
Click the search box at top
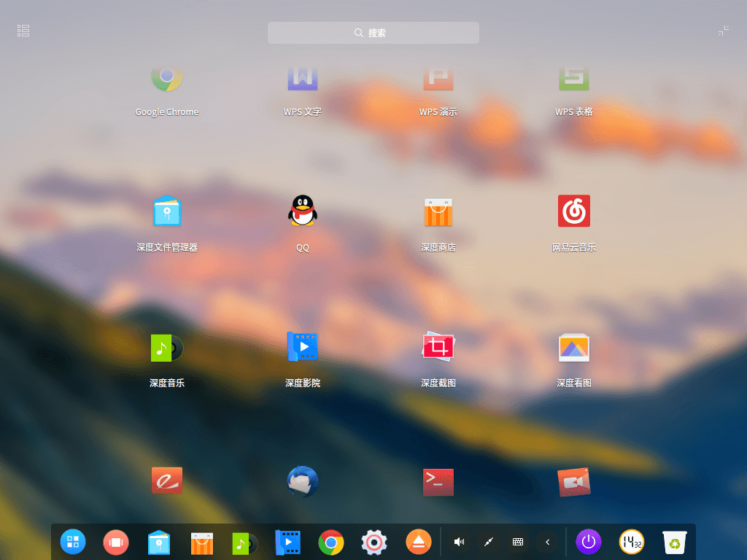point(373,33)
